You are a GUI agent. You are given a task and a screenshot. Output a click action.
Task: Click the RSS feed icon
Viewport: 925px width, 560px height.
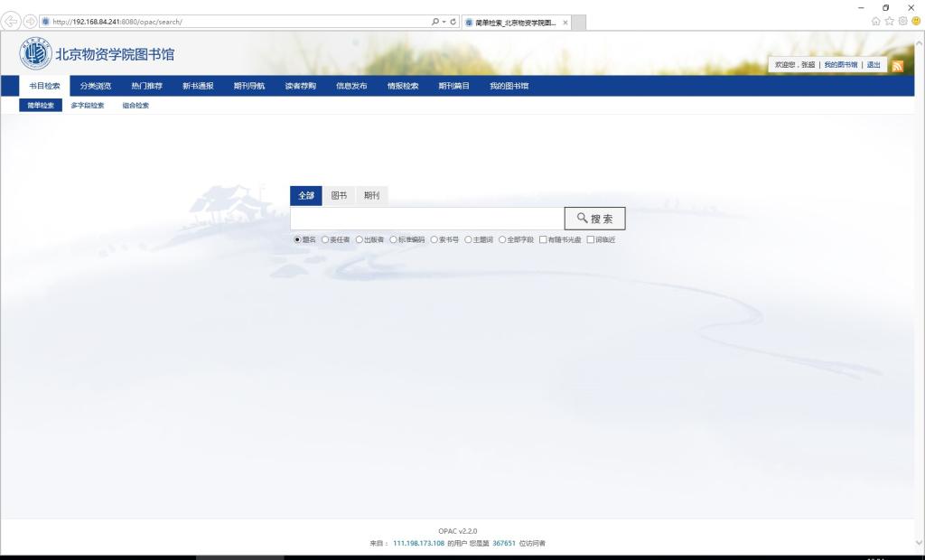click(x=897, y=66)
